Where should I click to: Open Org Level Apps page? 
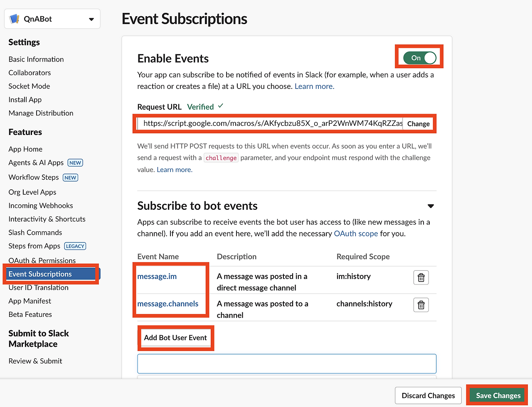point(32,192)
